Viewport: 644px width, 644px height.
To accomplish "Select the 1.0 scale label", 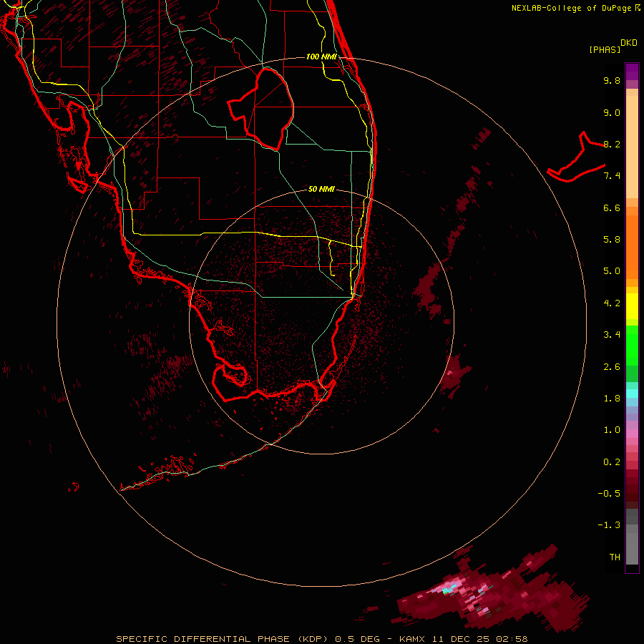I will pos(612,430).
